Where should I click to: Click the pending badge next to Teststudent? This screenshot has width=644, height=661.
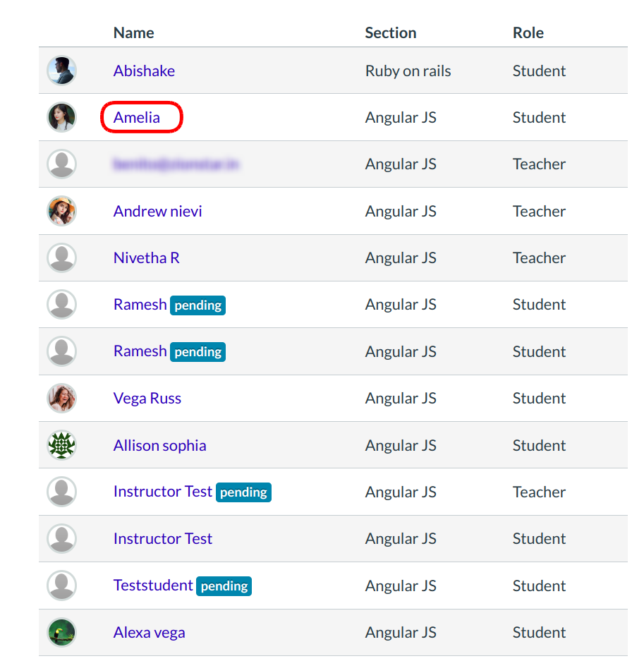[224, 586]
